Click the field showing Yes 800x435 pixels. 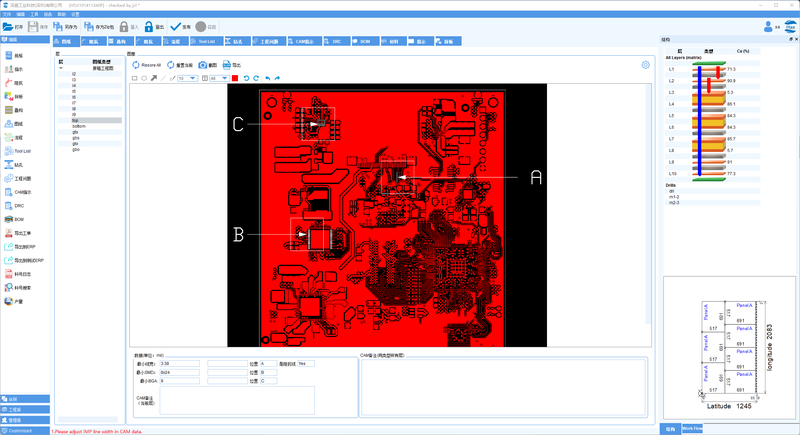[306, 364]
